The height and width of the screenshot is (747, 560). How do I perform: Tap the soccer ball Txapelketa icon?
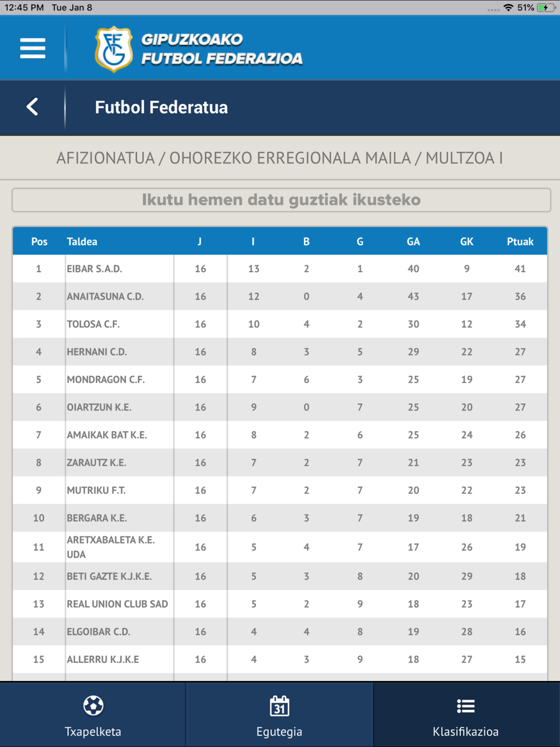93,706
